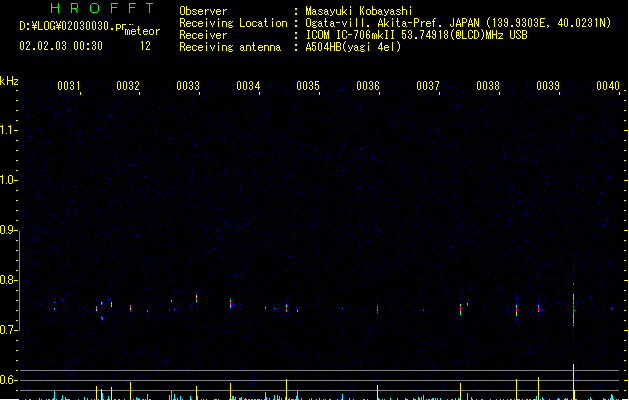Viewport: 629px width, 400px height.
Task: Click the 0.6 kHz frequency tick label
Action: [7, 380]
